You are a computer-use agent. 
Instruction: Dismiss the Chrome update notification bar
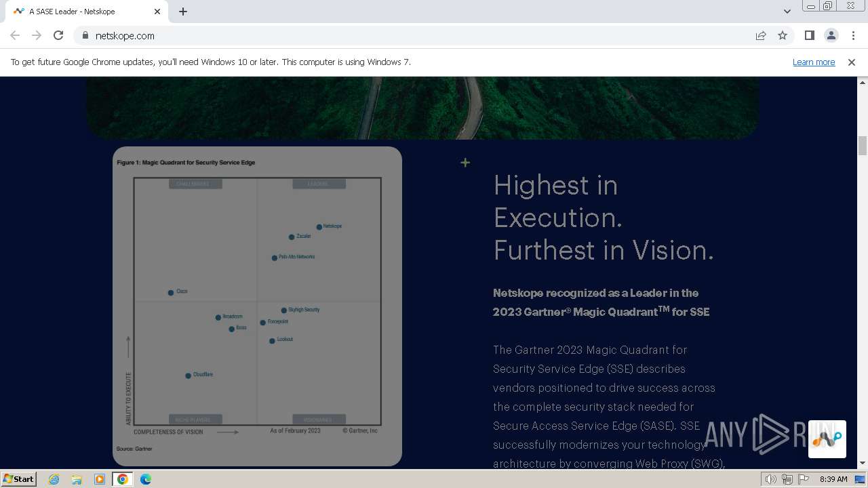click(852, 62)
